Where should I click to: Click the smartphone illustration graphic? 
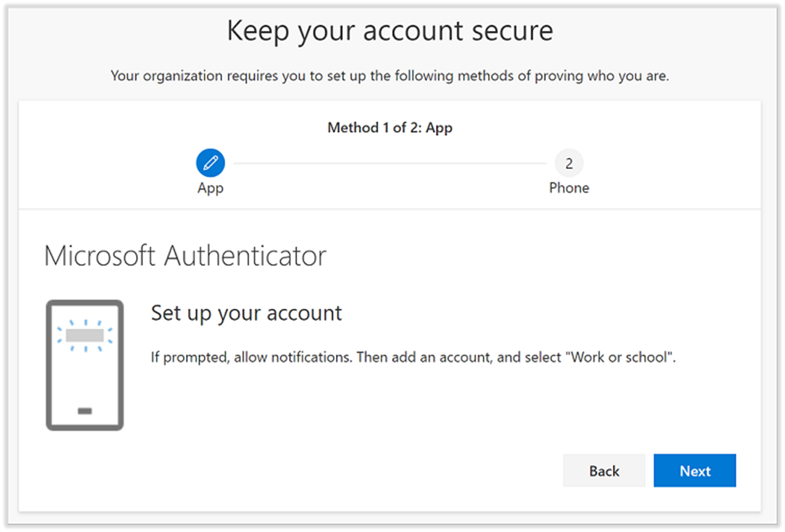pyautogui.click(x=84, y=365)
